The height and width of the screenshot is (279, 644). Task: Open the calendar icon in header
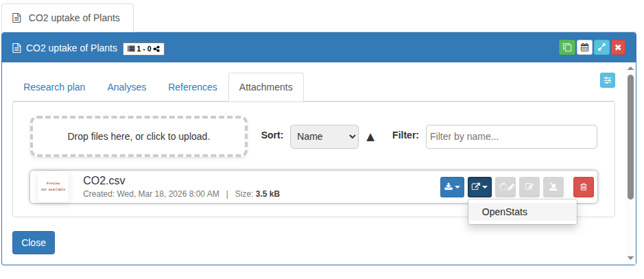(584, 48)
